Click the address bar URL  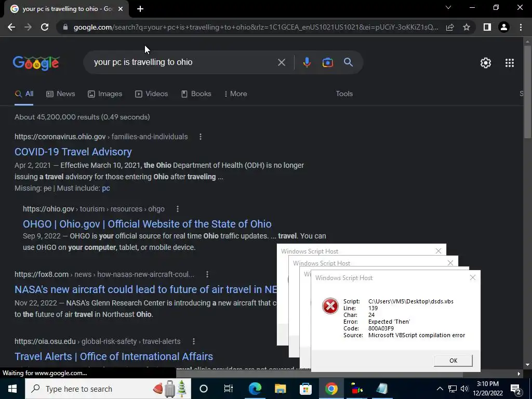click(x=256, y=27)
